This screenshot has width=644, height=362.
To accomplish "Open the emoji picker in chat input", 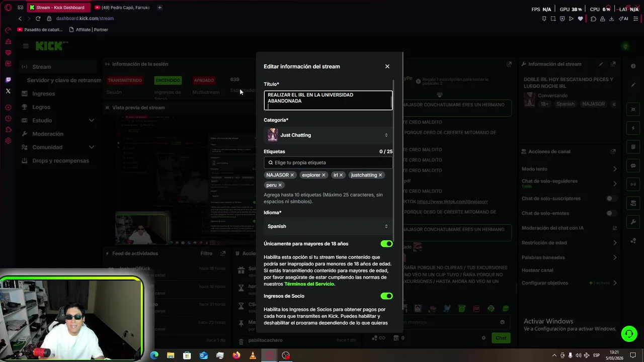I will (502, 322).
